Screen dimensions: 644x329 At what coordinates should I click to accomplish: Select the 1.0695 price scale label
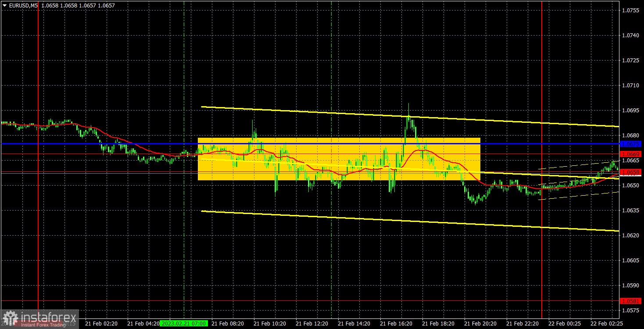(630, 110)
